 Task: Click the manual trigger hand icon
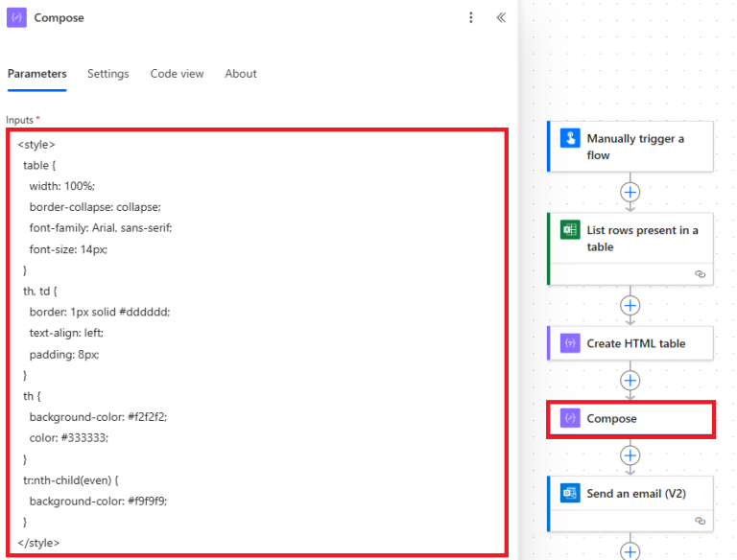point(570,138)
